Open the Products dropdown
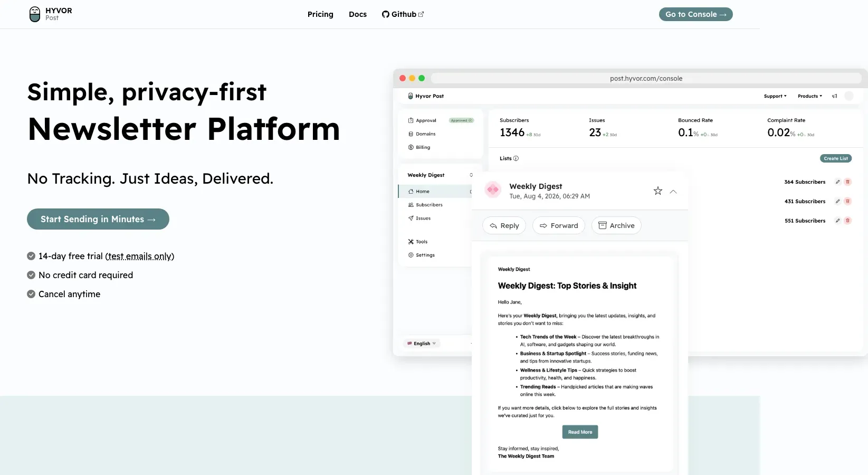Image resolution: width=868 pixels, height=475 pixels. (810, 96)
